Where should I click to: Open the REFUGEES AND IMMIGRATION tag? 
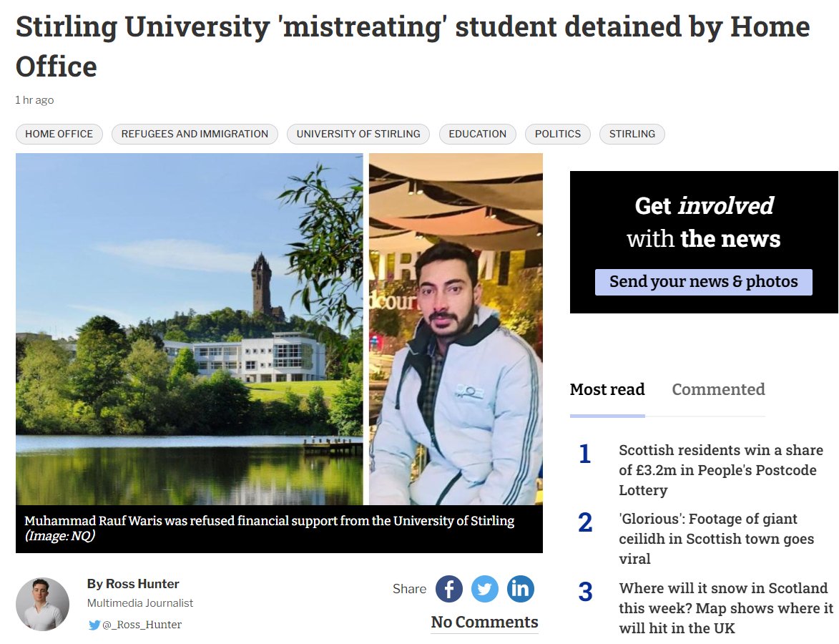click(x=195, y=134)
